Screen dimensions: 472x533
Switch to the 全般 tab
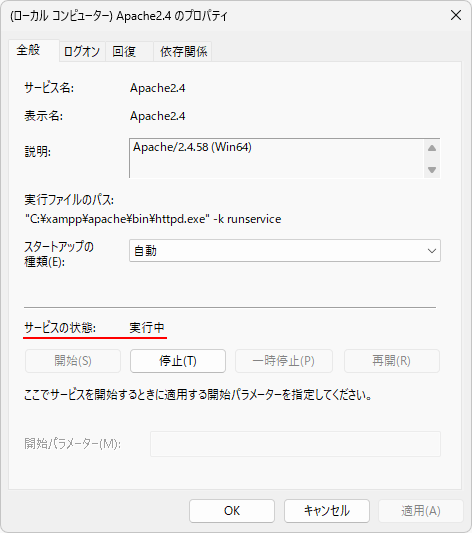click(x=34, y=50)
